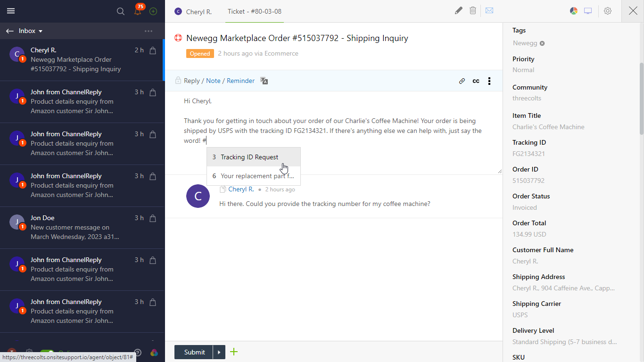
Task: Open ticket settings gear
Action: [608, 11]
